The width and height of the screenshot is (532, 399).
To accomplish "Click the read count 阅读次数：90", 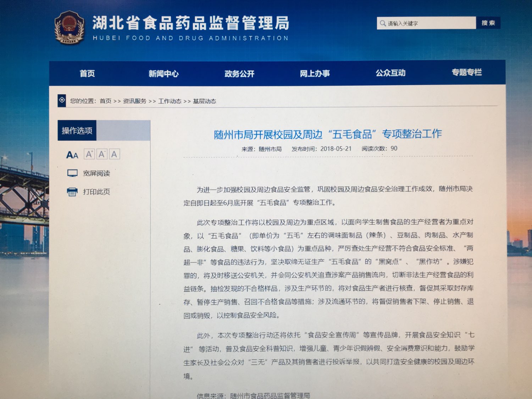I will (379, 149).
